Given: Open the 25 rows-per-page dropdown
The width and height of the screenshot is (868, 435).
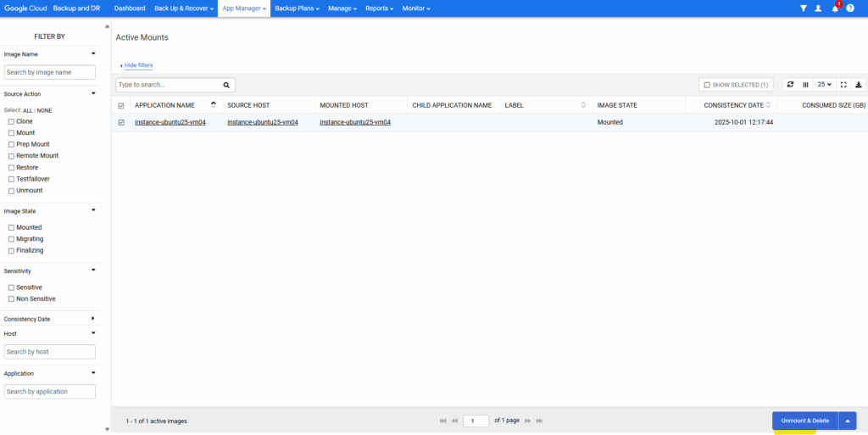Looking at the screenshot, I should [825, 85].
